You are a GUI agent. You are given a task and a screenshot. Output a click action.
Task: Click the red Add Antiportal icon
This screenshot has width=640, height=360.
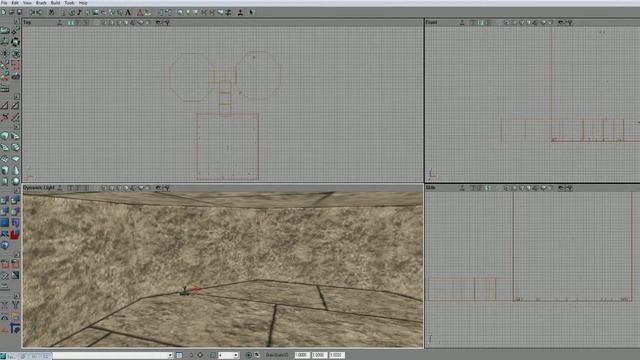(x=15, y=234)
